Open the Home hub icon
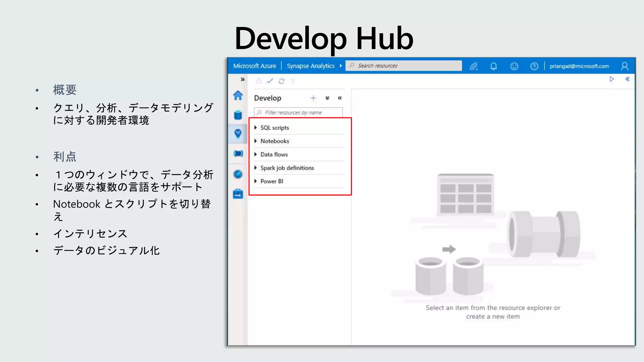The width and height of the screenshot is (644, 362). click(x=238, y=95)
